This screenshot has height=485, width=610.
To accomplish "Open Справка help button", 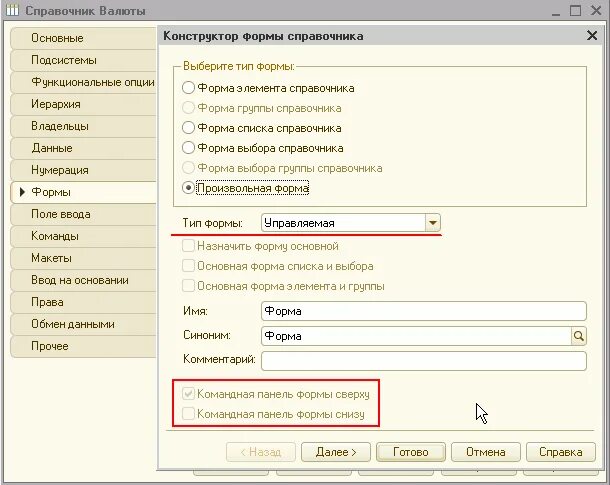I will 561,452.
